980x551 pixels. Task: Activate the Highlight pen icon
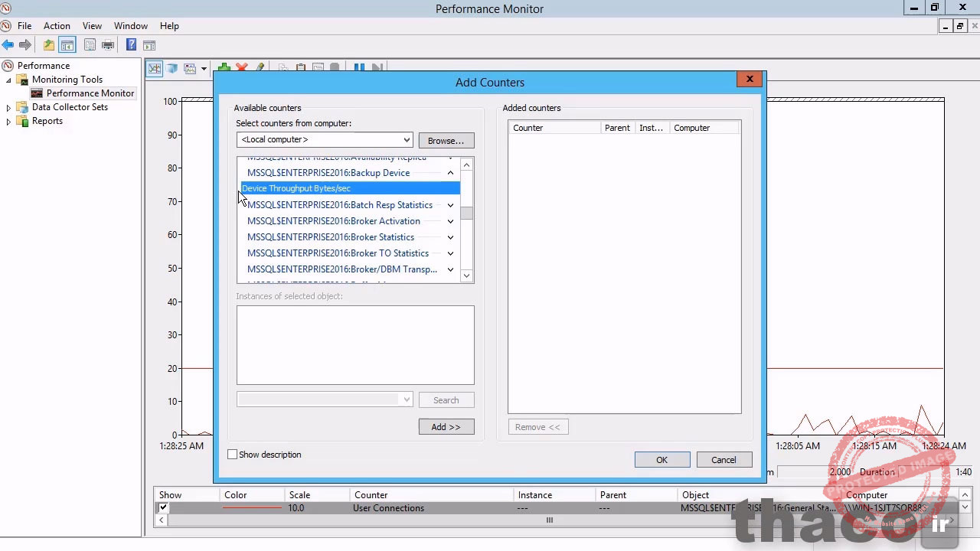pyautogui.click(x=260, y=67)
